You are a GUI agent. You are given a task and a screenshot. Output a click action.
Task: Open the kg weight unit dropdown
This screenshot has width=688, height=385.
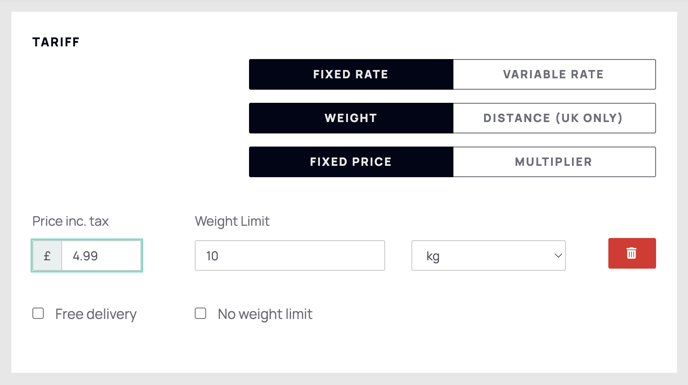tap(488, 255)
